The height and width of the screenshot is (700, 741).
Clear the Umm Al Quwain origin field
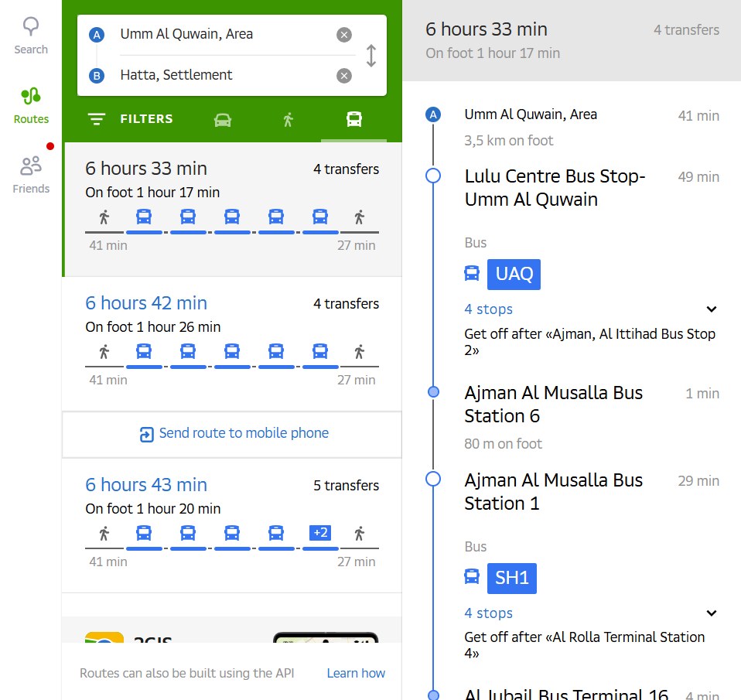[x=344, y=35]
